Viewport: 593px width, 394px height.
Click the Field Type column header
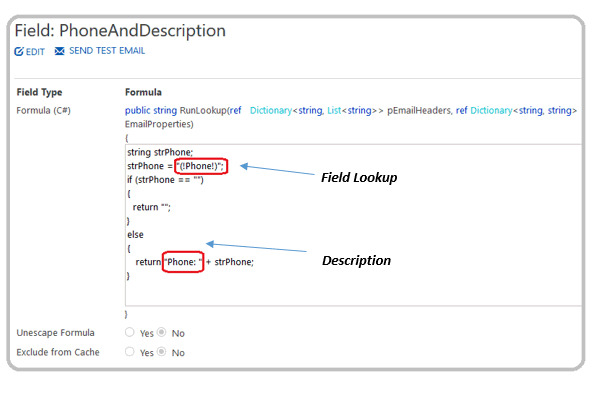click(39, 92)
